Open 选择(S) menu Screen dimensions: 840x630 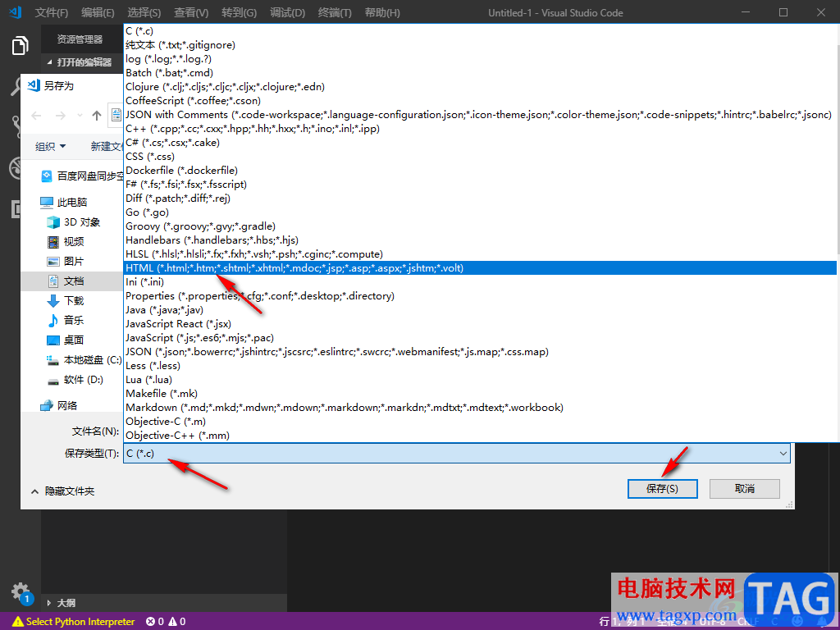coord(144,13)
